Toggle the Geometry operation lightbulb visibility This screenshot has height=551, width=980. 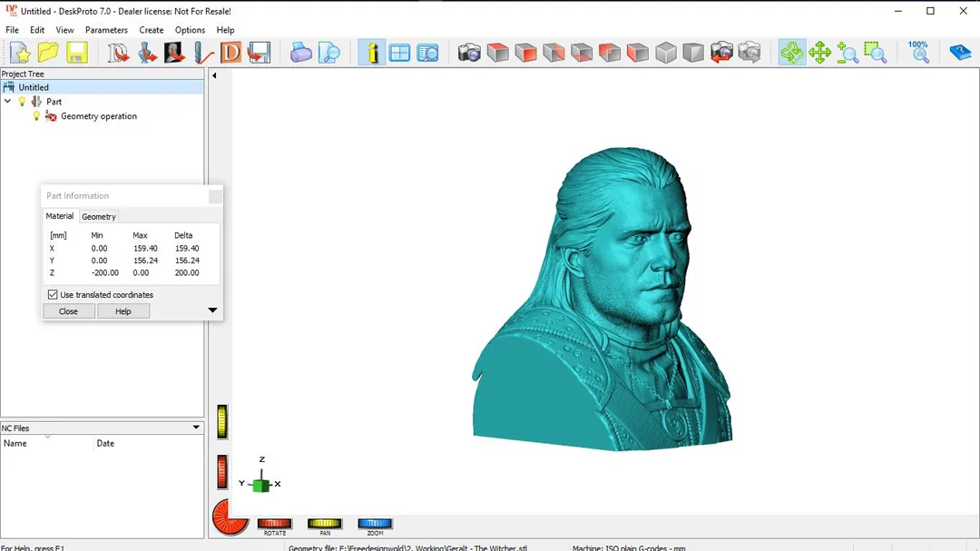tap(36, 116)
